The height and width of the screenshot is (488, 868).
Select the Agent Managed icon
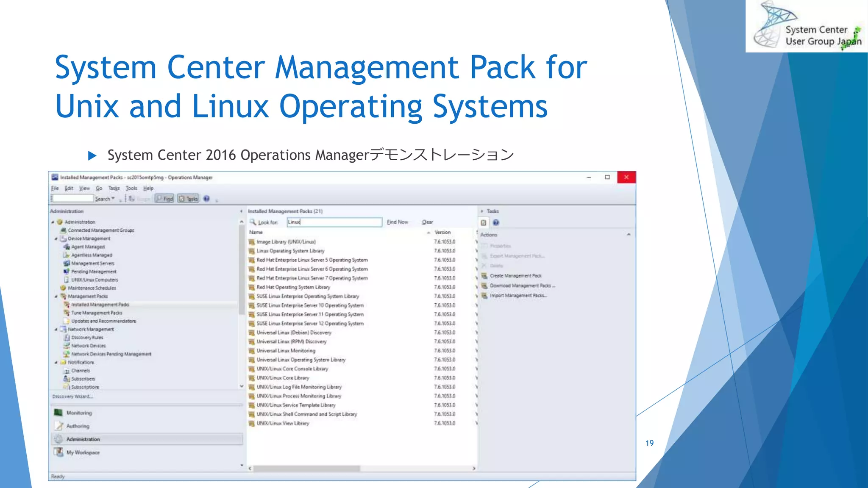point(67,247)
